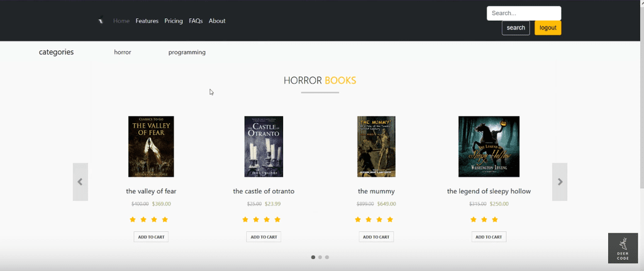Click the site logo icon in navbar
This screenshot has height=271, width=644.
(x=101, y=20)
